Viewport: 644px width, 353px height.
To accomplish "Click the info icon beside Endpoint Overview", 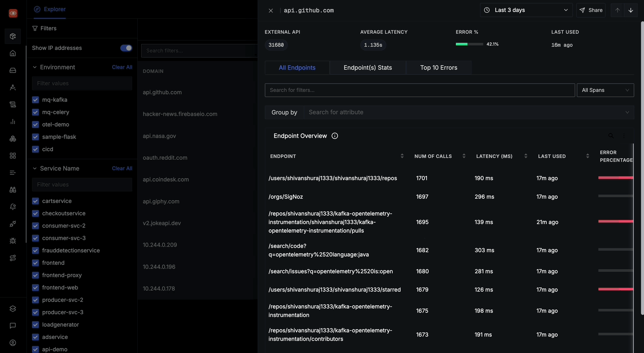I will [x=335, y=136].
